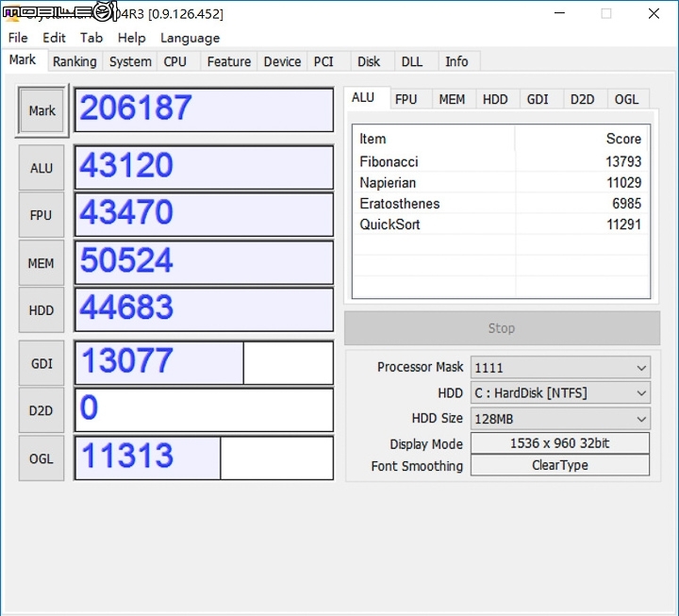Click the Mark benchmark button
This screenshot has height=616, width=679.
click(x=42, y=111)
